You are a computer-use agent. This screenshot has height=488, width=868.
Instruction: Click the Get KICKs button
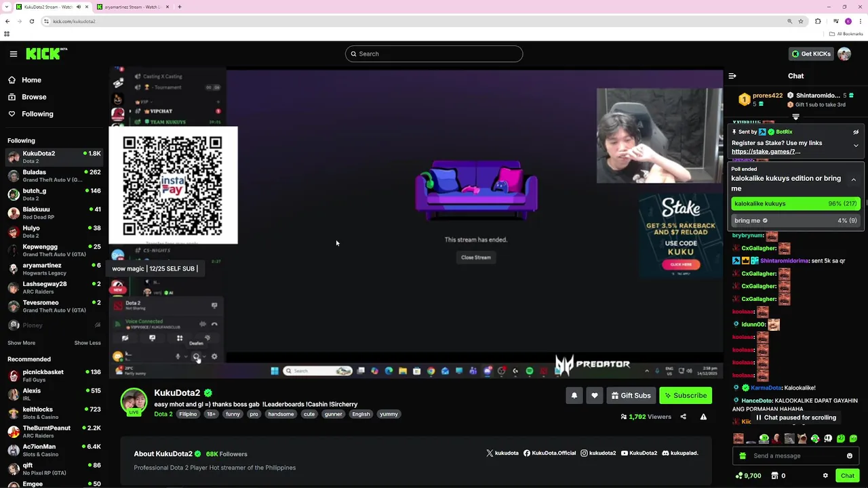(811, 54)
